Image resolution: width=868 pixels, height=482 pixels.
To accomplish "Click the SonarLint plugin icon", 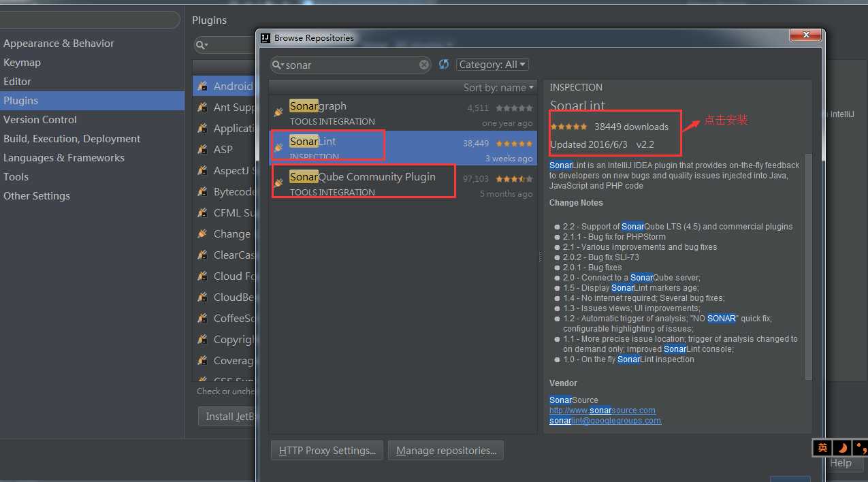I will (x=278, y=148).
